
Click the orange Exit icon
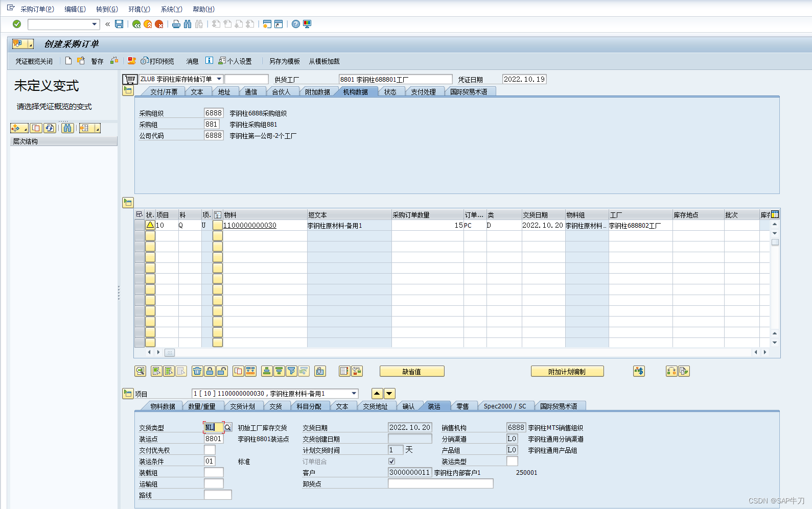(x=148, y=24)
